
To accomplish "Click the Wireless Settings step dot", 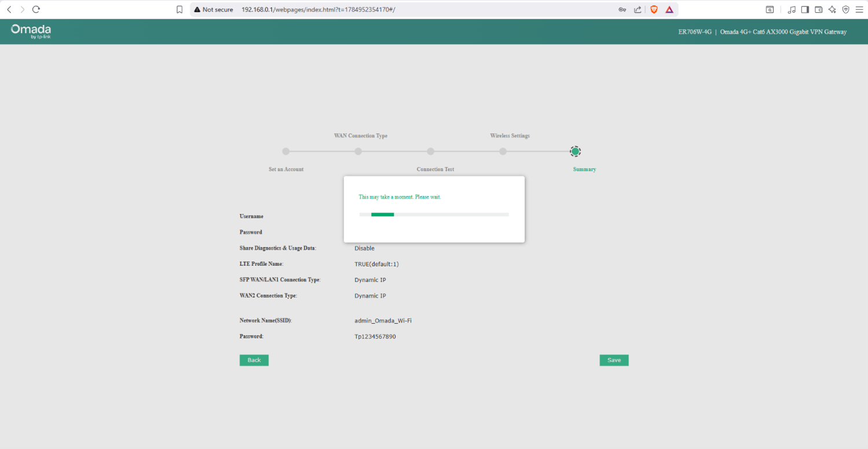I will tap(503, 151).
